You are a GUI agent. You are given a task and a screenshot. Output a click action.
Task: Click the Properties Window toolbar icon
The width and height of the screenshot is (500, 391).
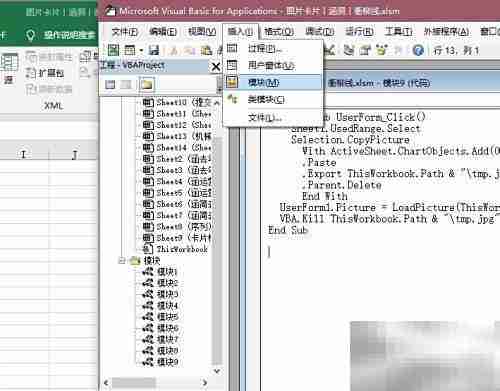pos(365,50)
